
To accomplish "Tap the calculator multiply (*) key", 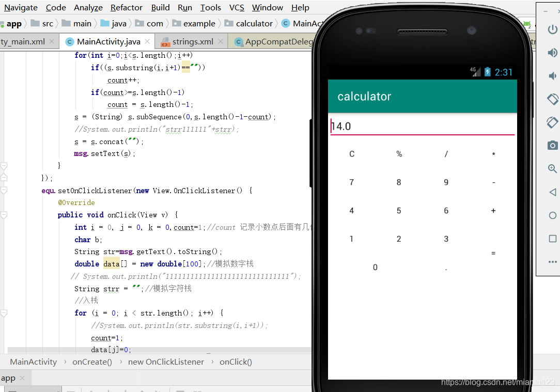I will pos(493,154).
